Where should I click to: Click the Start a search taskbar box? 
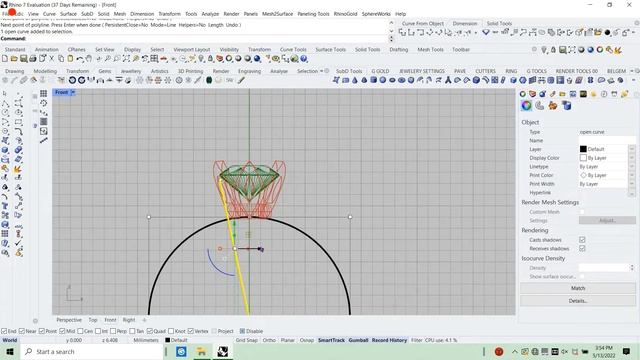92,351
